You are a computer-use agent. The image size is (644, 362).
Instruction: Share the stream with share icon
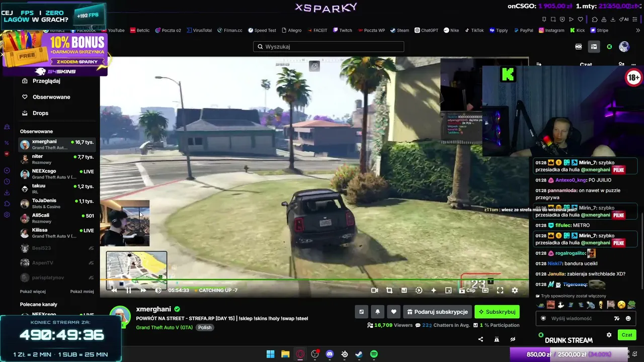click(480, 339)
